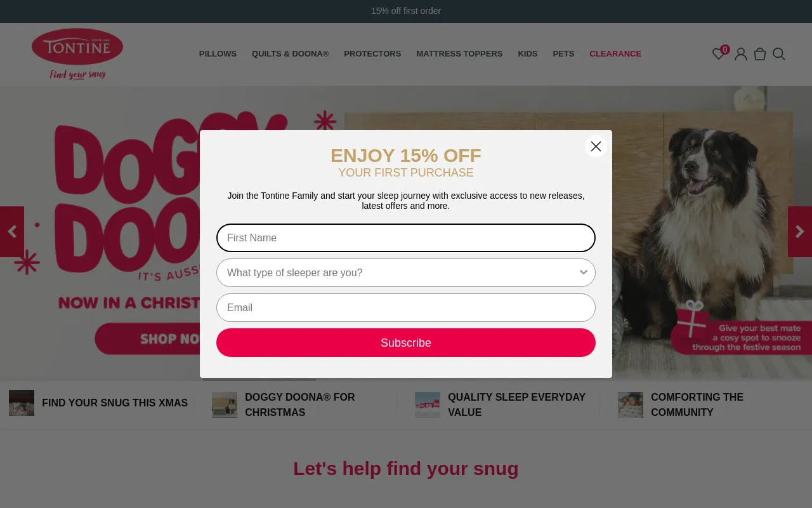812x508 pixels.
Task: Click the 15% off first order banner
Action: pos(406,11)
